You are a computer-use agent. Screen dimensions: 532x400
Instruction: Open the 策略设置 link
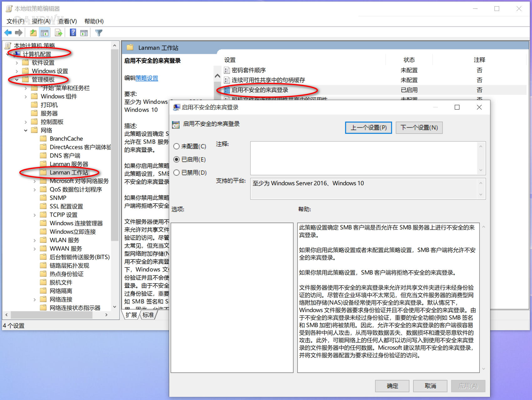pos(147,78)
